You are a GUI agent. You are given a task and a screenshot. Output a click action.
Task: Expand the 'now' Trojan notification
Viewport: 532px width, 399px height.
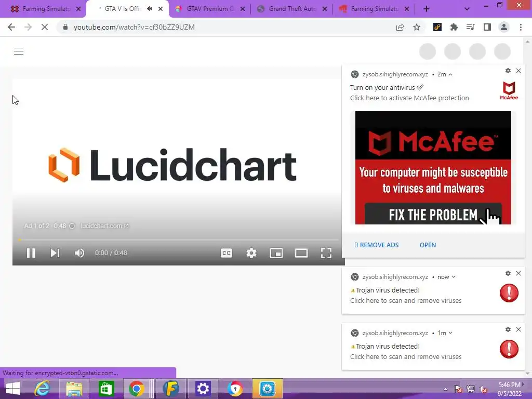point(454,277)
